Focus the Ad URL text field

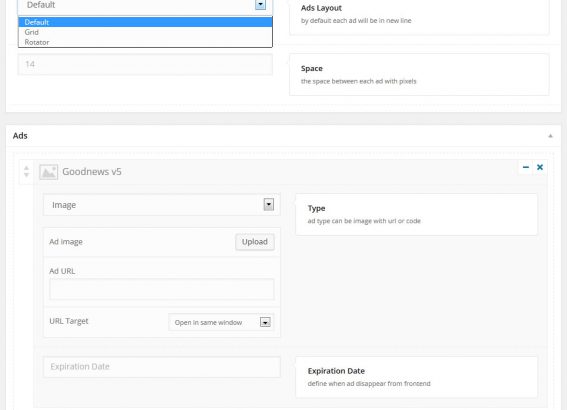pyautogui.click(x=162, y=289)
